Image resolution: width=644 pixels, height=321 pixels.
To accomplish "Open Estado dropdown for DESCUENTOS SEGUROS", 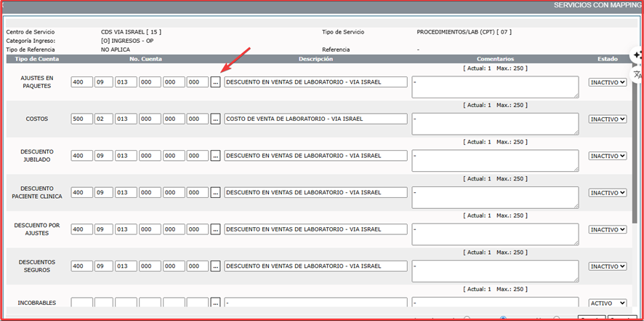I will click(x=607, y=266).
